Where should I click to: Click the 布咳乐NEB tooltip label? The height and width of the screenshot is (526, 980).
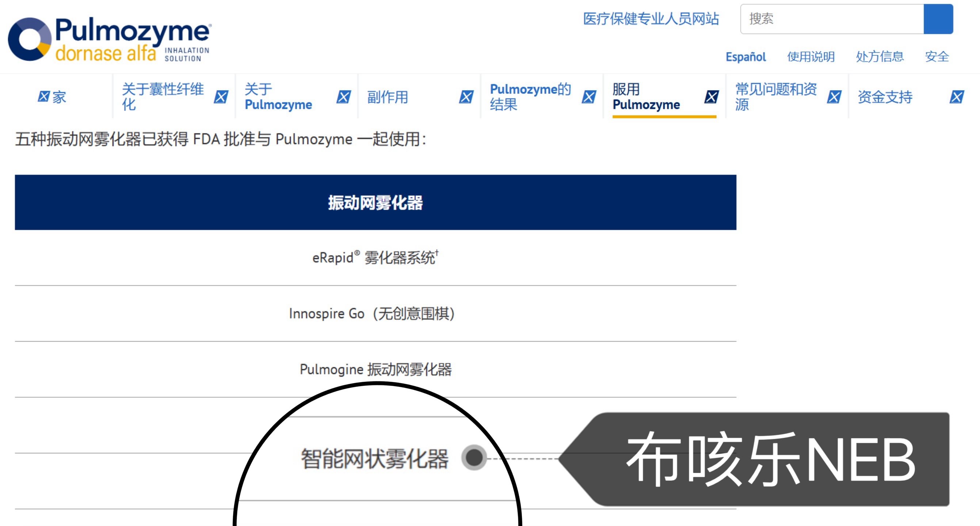(770, 459)
